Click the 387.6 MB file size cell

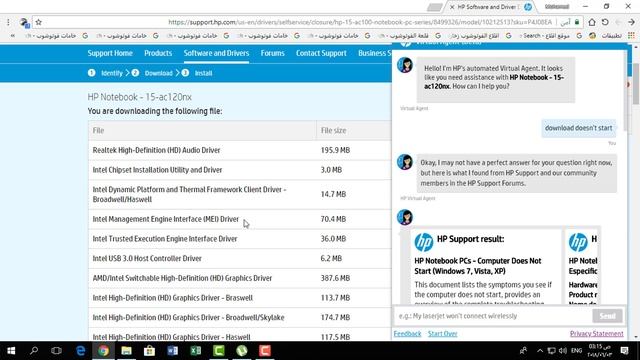click(x=335, y=278)
